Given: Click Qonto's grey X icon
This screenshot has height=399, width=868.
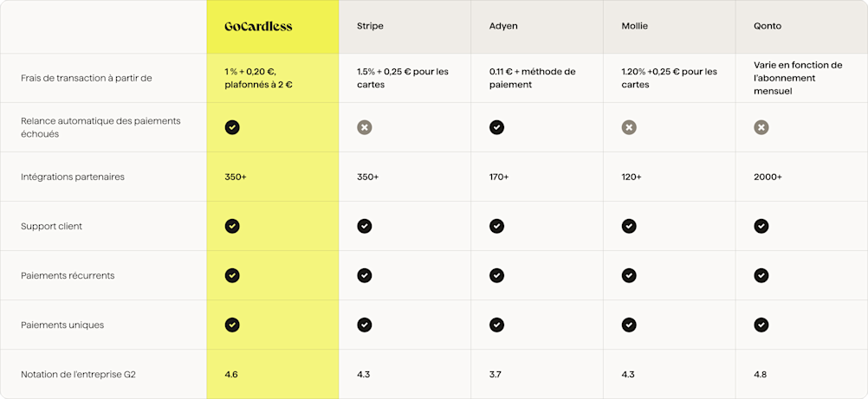Looking at the screenshot, I should [761, 127].
